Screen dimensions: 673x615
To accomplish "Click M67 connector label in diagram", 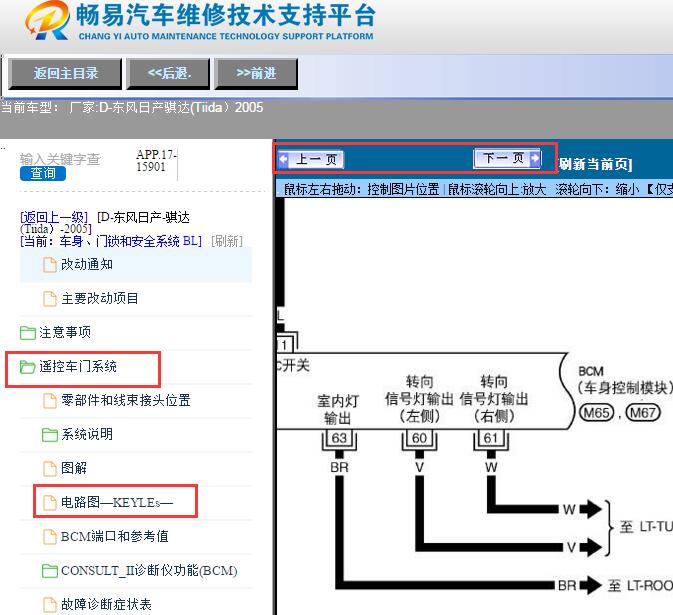I will (643, 413).
